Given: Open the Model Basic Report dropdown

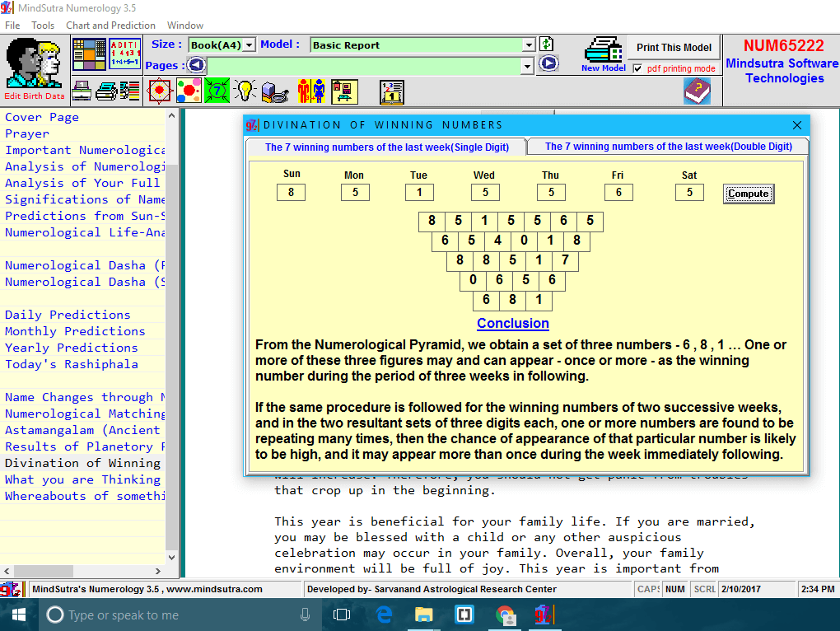Looking at the screenshot, I should point(529,45).
